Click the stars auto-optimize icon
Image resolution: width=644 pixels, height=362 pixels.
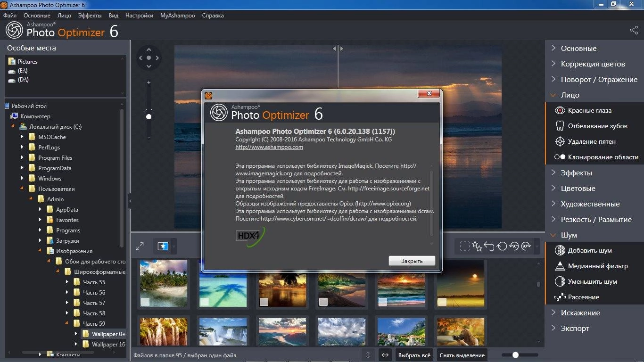[477, 246]
